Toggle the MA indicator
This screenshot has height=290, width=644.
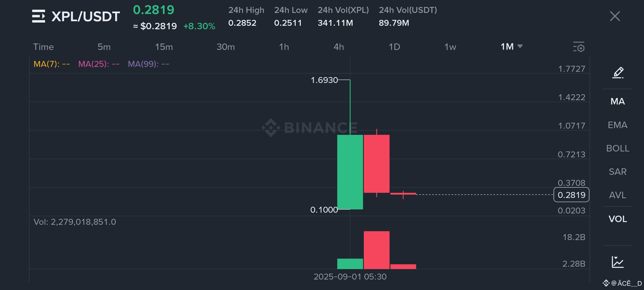(618, 102)
